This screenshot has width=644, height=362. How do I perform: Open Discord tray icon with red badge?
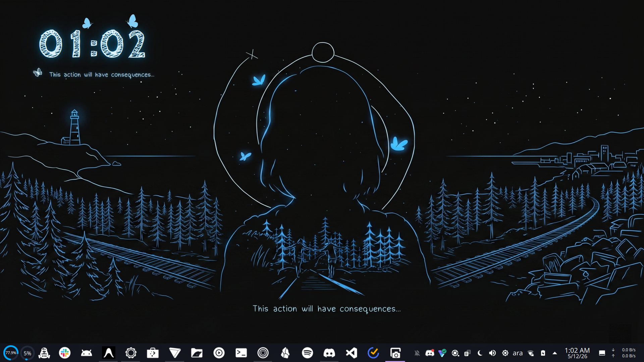tap(430, 353)
